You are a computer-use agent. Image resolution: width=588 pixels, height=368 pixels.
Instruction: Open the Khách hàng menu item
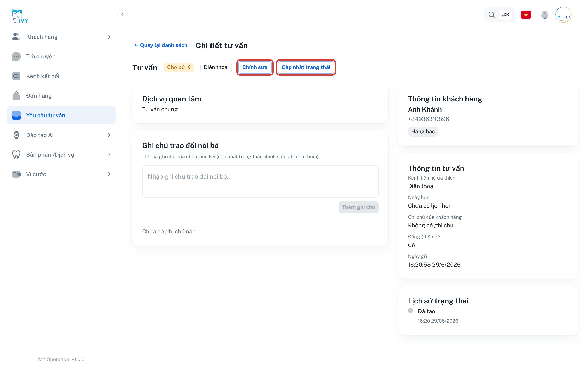pos(61,37)
